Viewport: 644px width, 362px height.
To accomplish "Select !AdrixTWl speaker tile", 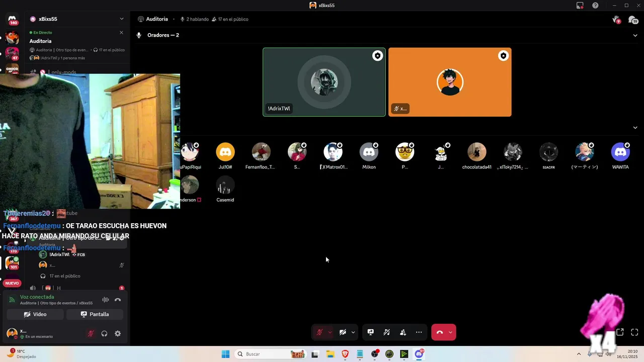I will point(324,82).
